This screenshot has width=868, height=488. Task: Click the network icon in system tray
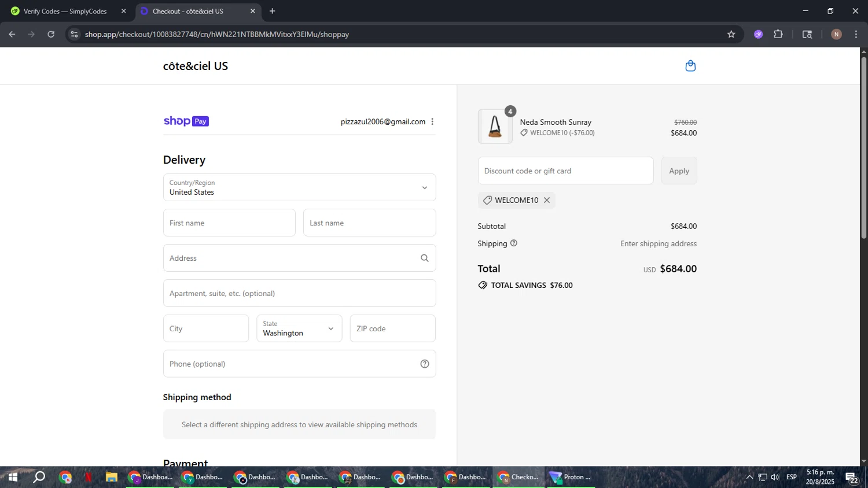pos(763,477)
